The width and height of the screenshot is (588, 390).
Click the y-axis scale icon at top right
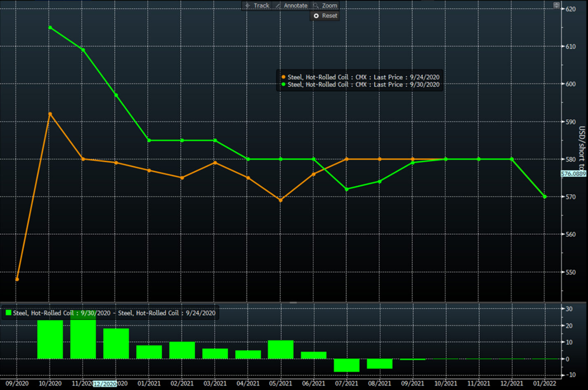tap(556, 5)
